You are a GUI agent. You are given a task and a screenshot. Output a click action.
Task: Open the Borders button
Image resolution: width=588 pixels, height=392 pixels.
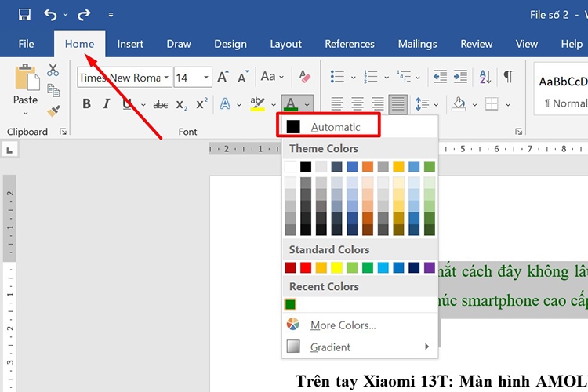[x=492, y=104]
